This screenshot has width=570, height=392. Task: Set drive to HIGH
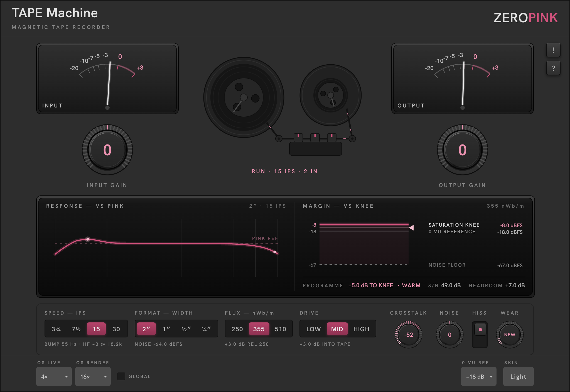(x=361, y=329)
